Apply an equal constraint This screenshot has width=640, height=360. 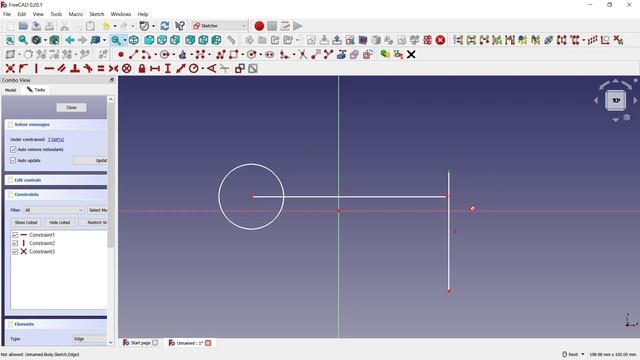pyautogui.click(x=101, y=68)
